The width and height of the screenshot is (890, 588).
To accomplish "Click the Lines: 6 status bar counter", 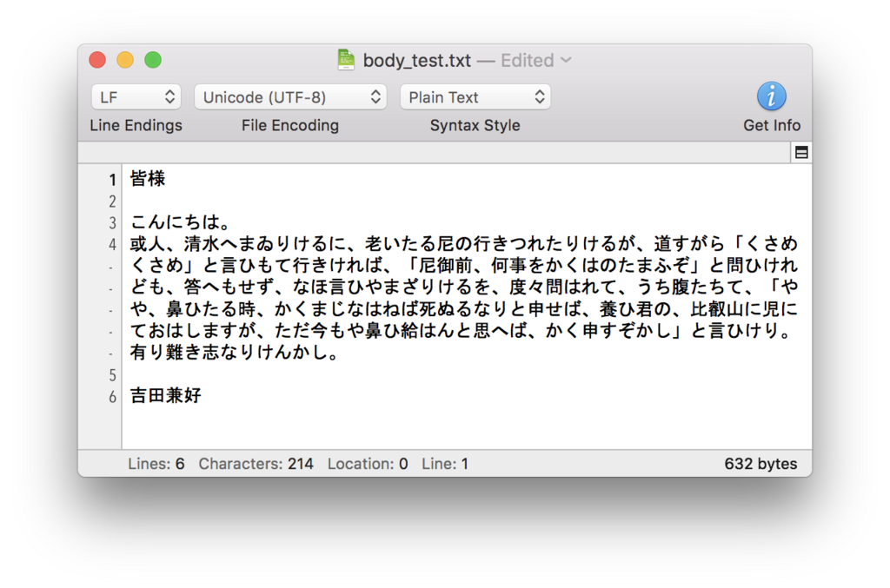I will click(x=156, y=463).
